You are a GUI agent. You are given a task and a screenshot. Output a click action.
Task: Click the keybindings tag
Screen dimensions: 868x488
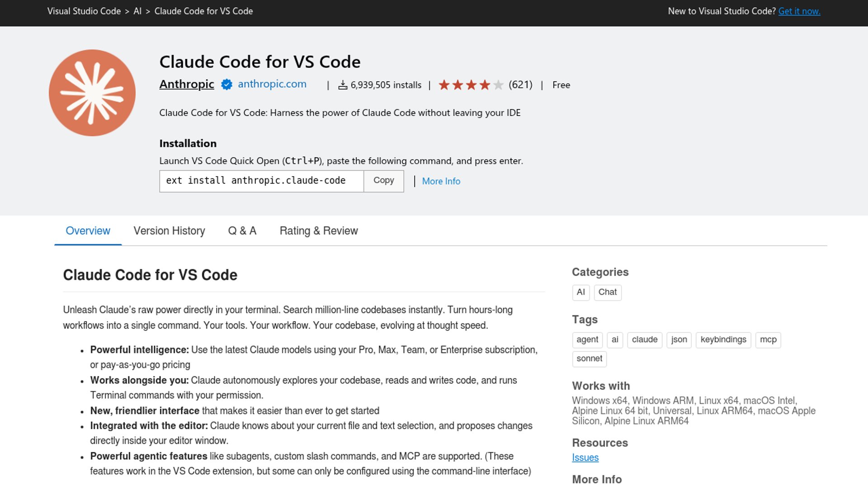723,340
